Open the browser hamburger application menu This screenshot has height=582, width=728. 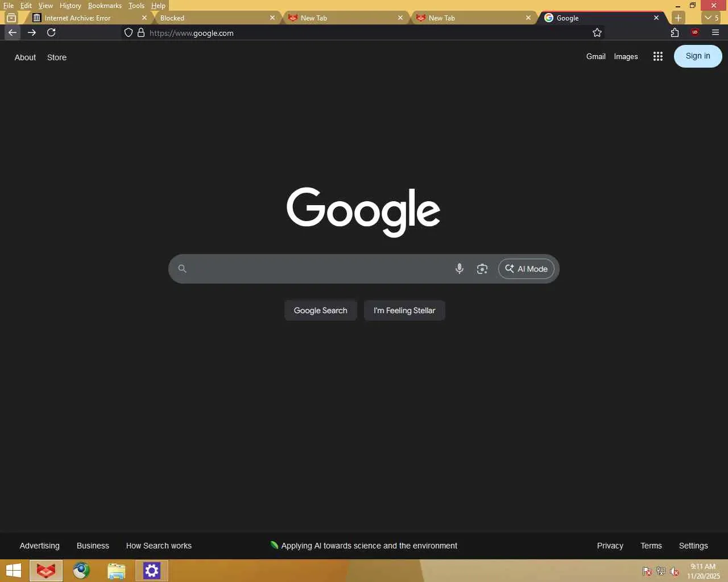(715, 32)
